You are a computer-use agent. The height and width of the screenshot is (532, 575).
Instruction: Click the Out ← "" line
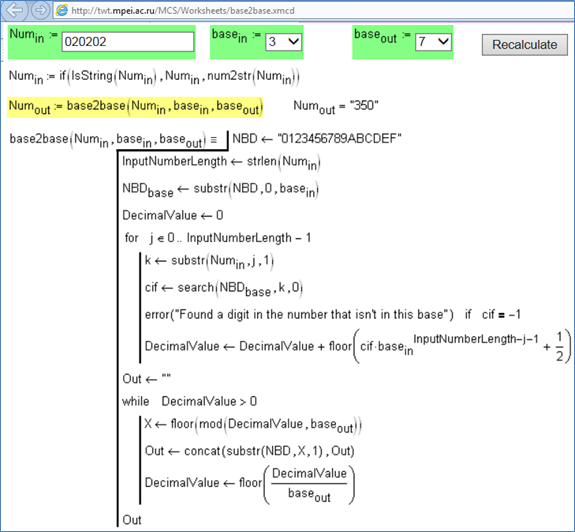[x=146, y=378]
